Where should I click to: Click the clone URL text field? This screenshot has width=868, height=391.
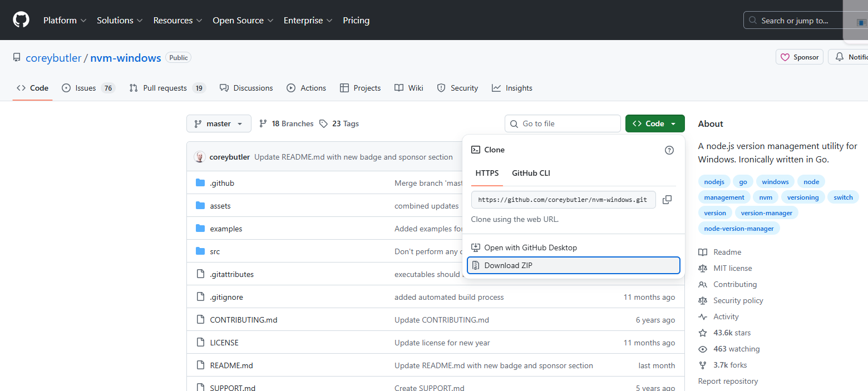(x=563, y=200)
